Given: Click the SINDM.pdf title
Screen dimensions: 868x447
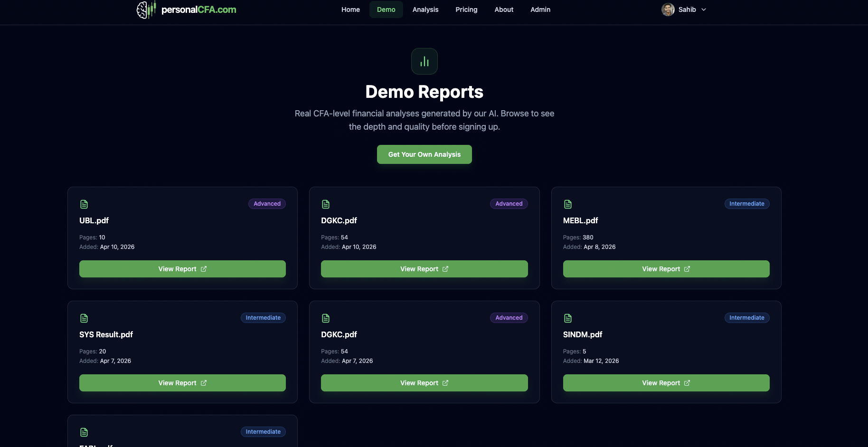Looking at the screenshot, I should [583, 334].
